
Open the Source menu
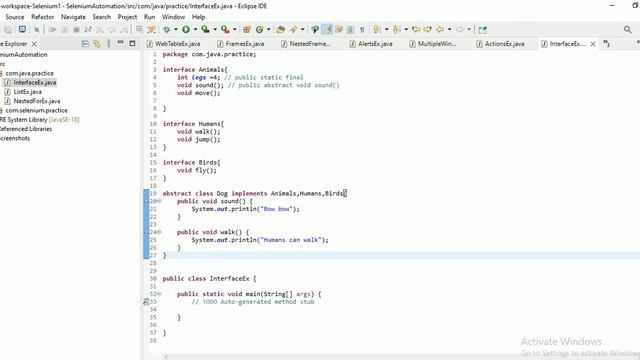pyautogui.click(x=15, y=17)
